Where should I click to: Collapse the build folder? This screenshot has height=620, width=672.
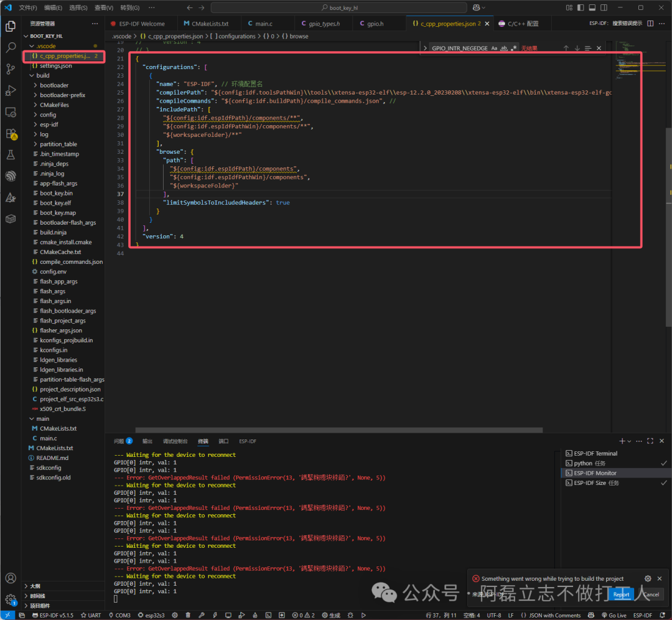pos(32,75)
